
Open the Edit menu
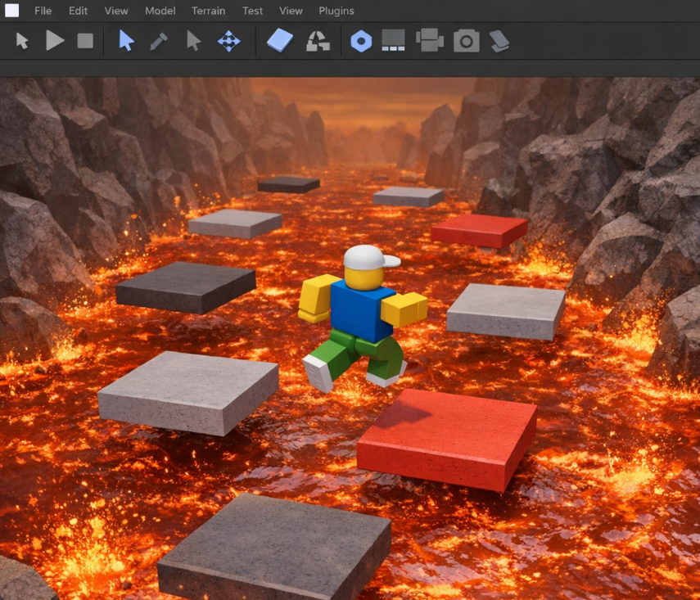click(78, 11)
